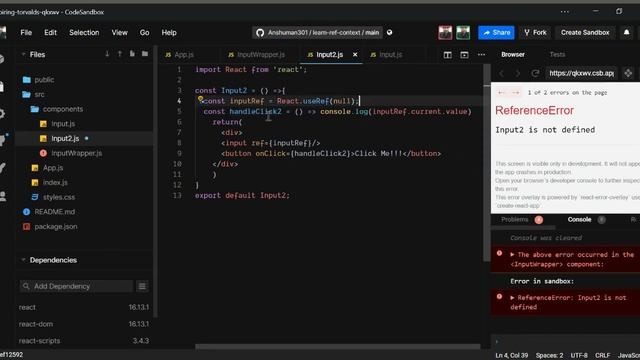Fork this sandbox

(535, 33)
